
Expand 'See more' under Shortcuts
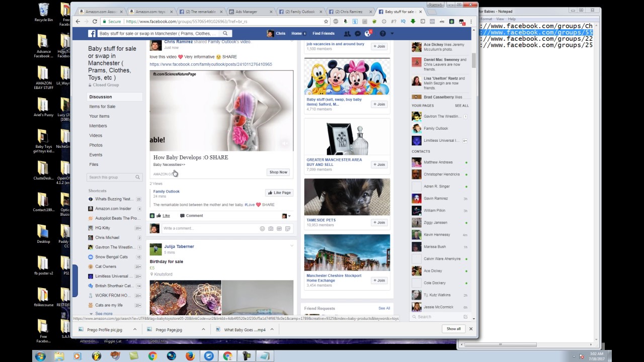(104, 314)
